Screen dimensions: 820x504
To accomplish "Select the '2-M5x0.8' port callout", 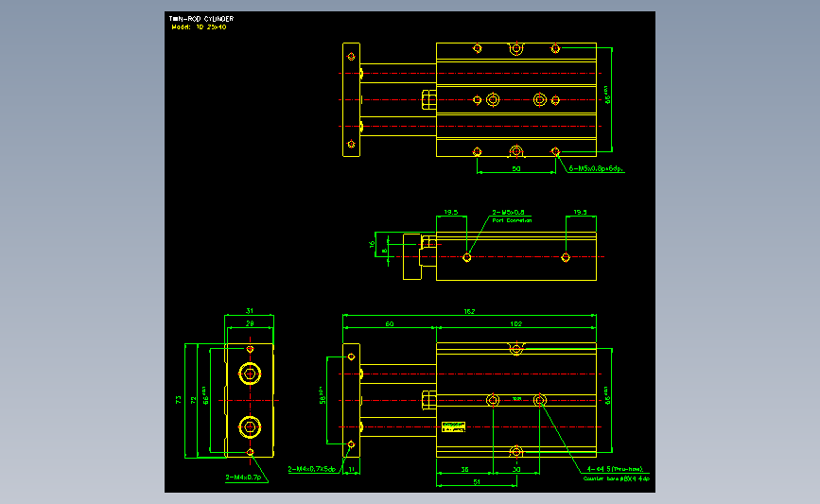I will [508, 212].
